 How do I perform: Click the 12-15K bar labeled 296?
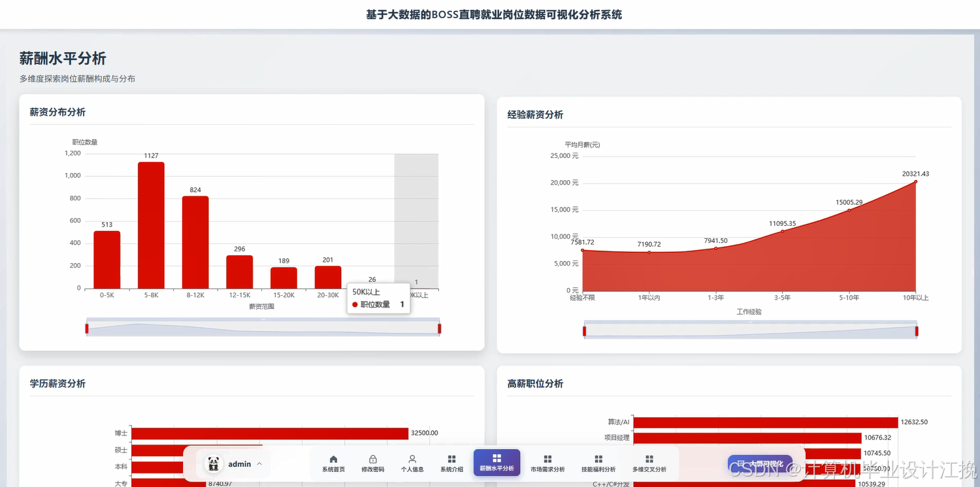click(240, 272)
